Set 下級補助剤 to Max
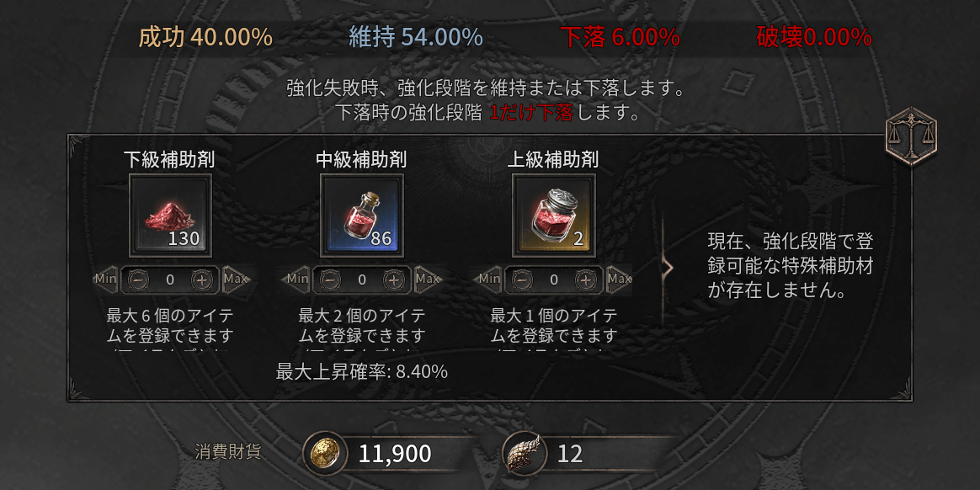Viewport: 980px width, 490px height. point(237,279)
